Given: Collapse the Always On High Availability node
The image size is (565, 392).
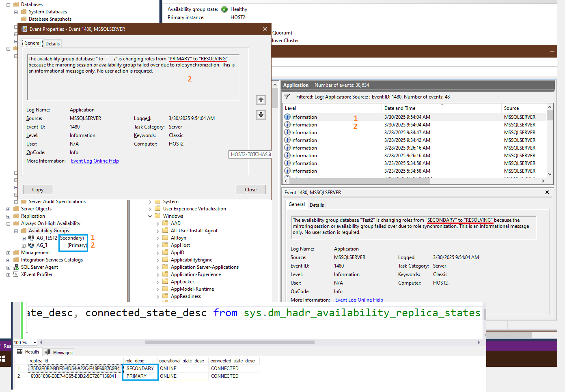Looking at the screenshot, I should tap(8, 223).
